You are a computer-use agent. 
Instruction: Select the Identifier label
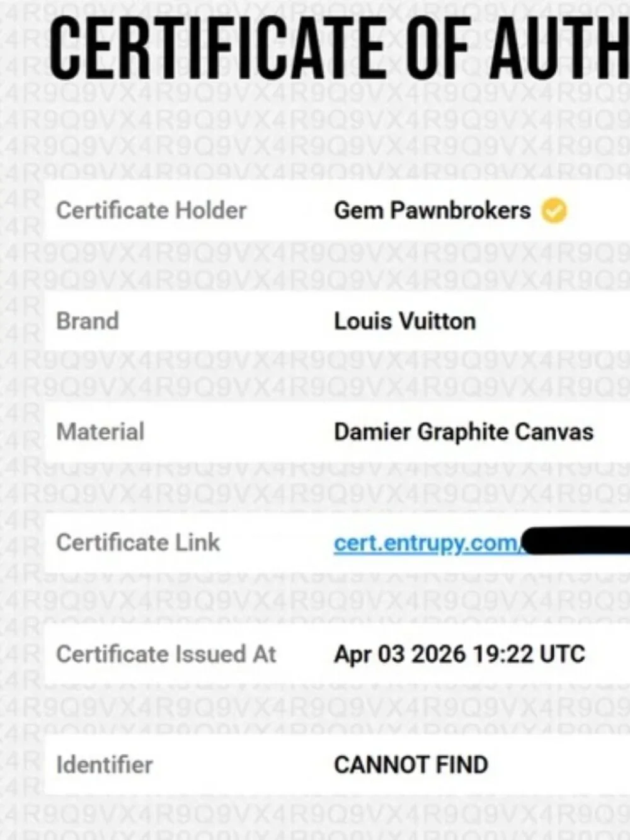tap(105, 765)
